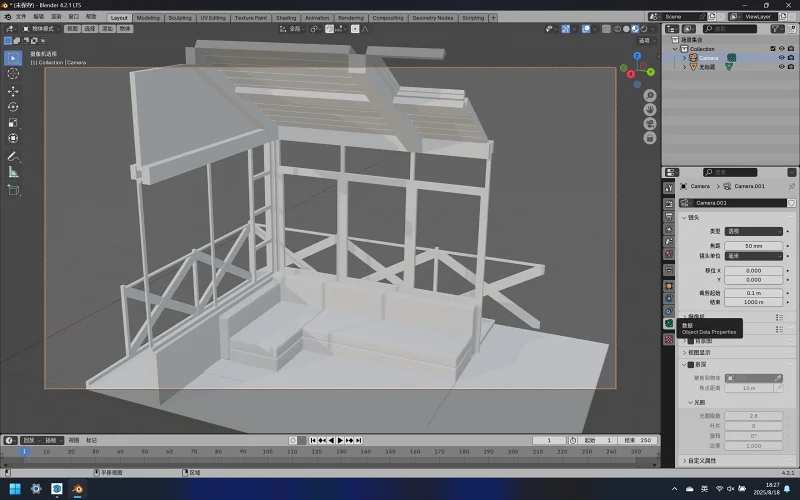The height and width of the screenshot is (500, 800).
Task: Click the focal length 50 mm field
Action: tap(754, 246)
